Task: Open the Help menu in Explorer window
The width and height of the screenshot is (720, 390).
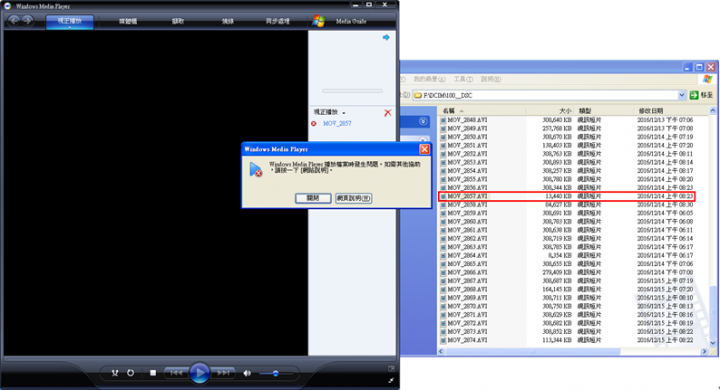Action: [x=490, y=79]
